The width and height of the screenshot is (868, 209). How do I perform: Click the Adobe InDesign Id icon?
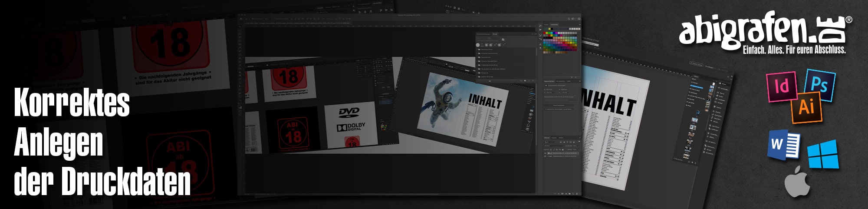pos(782,86)
